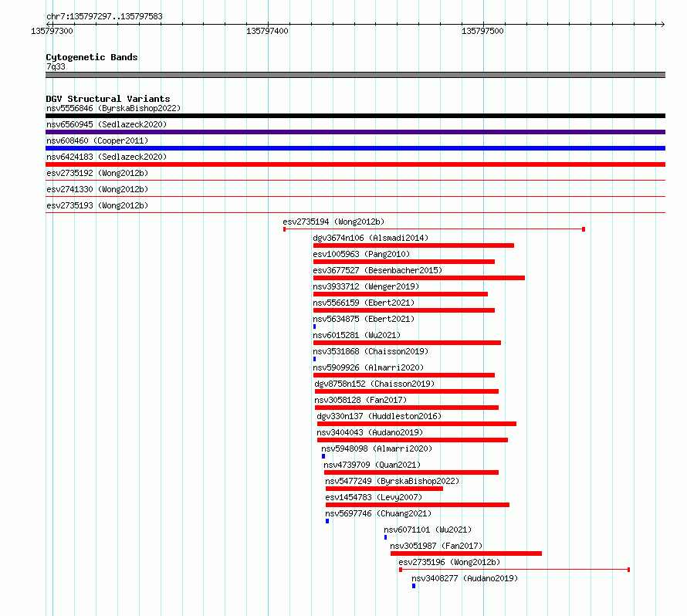Select the red nsv3051987 variant bar
This screenshot has height=616, width=687.
click(x=466, y=553)
